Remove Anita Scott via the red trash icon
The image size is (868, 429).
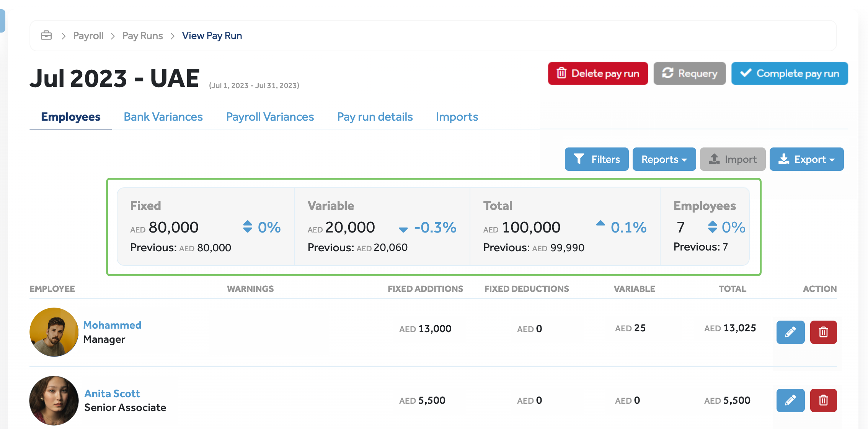823,400
